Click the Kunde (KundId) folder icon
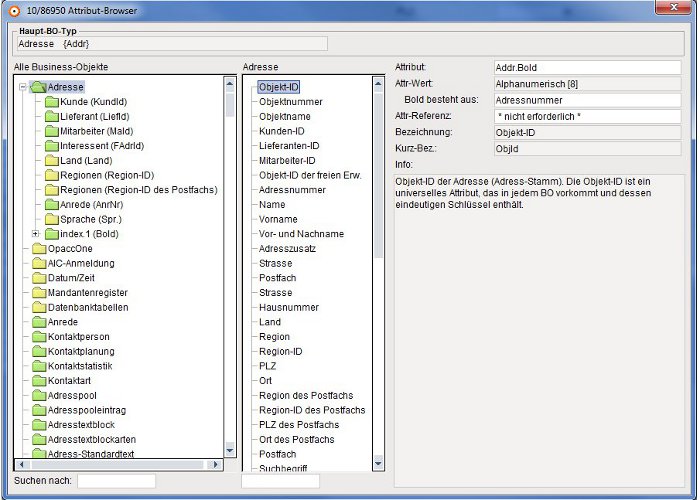The height and width of the screenshot is (500, 700). pyautogui.click(x=52, y=102)
